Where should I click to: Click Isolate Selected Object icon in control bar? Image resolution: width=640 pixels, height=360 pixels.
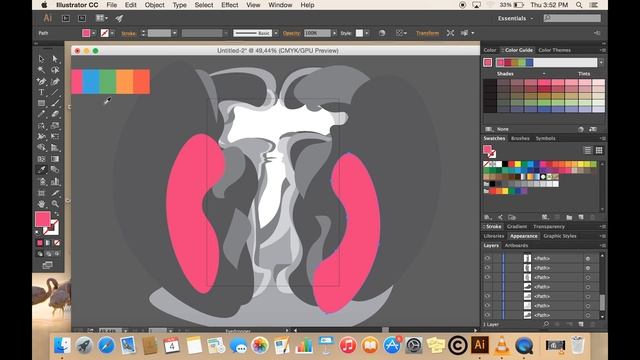point(450,33)
